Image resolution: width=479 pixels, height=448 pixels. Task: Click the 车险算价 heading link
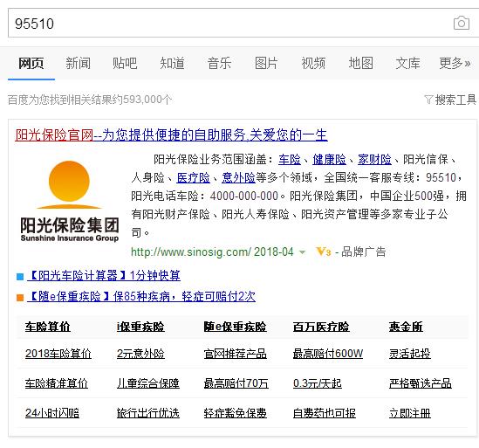pyautogui.click(x=48, y=327)
